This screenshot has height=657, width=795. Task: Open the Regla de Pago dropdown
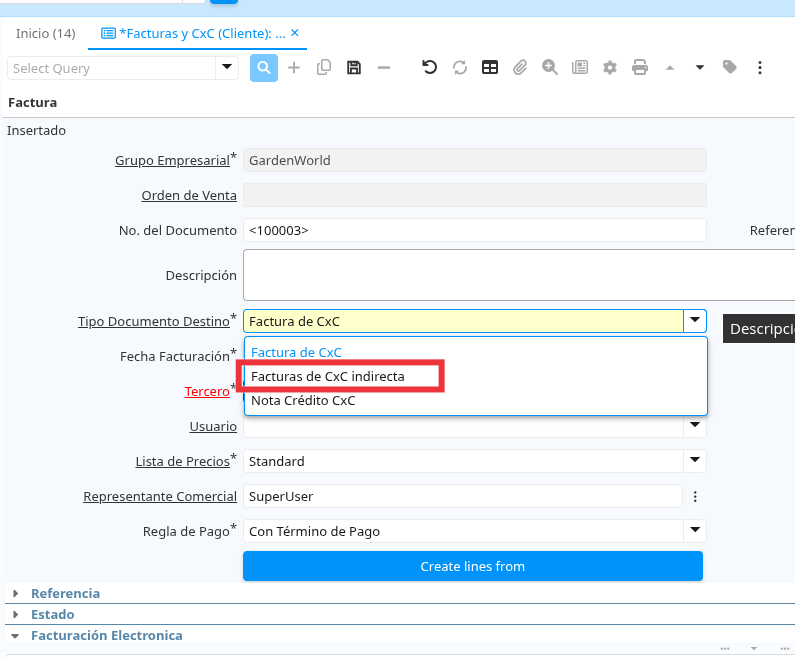[x=695, y=531]
